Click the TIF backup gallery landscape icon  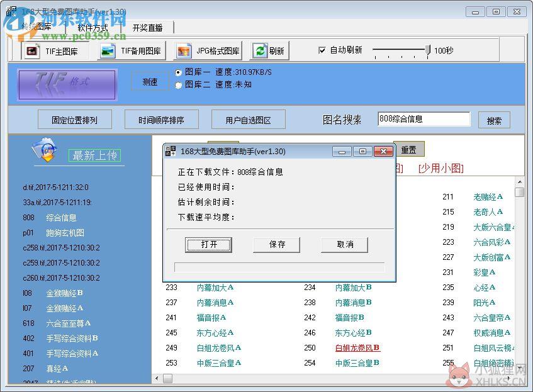click(108, 51)
